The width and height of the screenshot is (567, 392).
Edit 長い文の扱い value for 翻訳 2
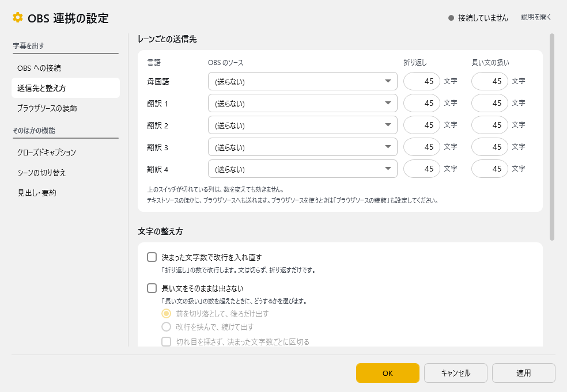490,125
